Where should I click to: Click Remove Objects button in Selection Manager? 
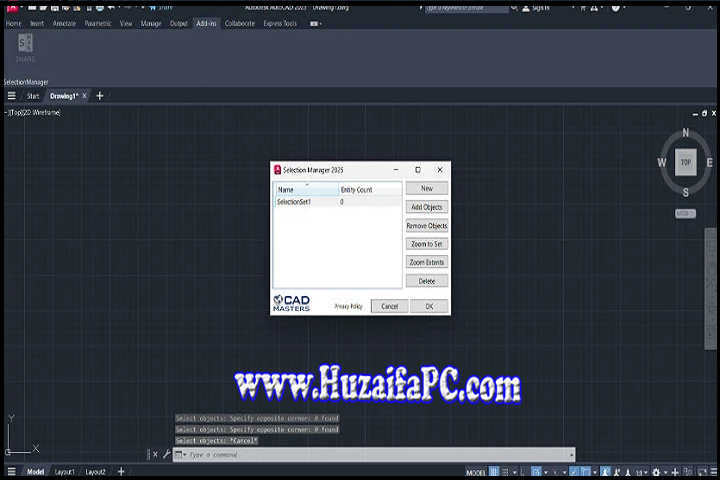(x=427, y=226)
